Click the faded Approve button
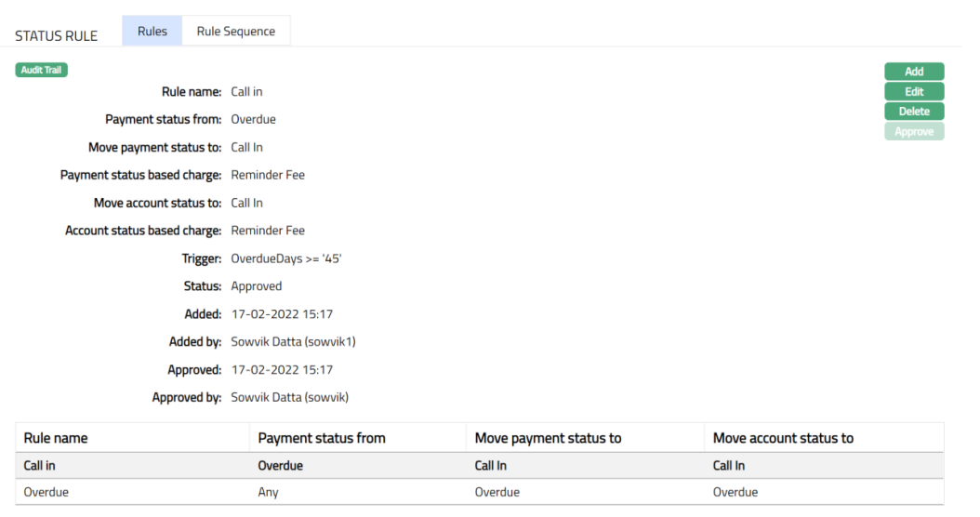The width and height of the screenshot is (980, 517). 913,132
